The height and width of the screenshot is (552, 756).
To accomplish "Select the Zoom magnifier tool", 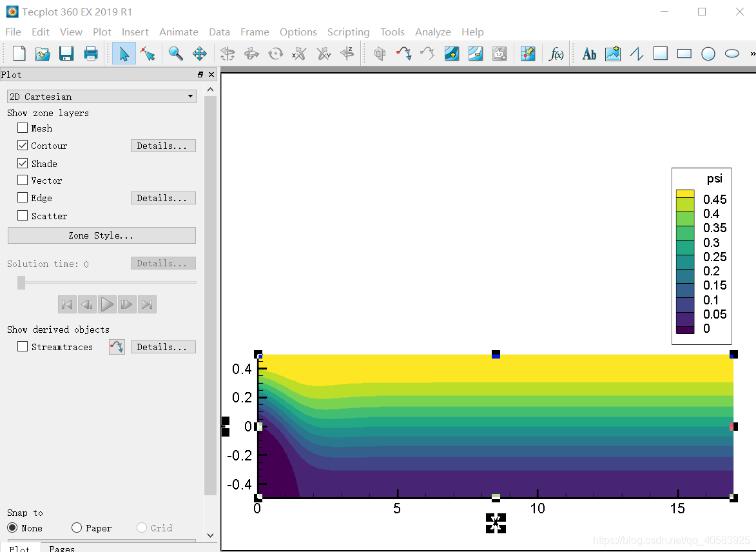I will click(175, 53).
